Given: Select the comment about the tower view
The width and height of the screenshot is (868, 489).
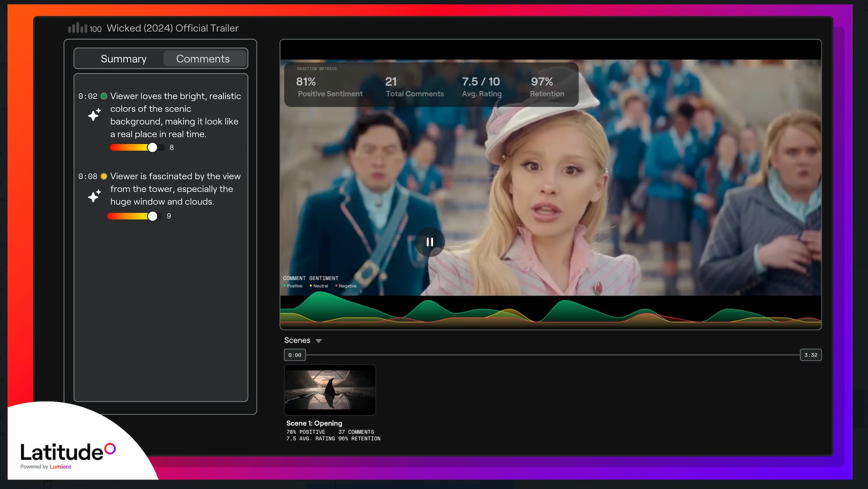Looking at the screenshot, I should pyautogui.click(x=175, y=189).
